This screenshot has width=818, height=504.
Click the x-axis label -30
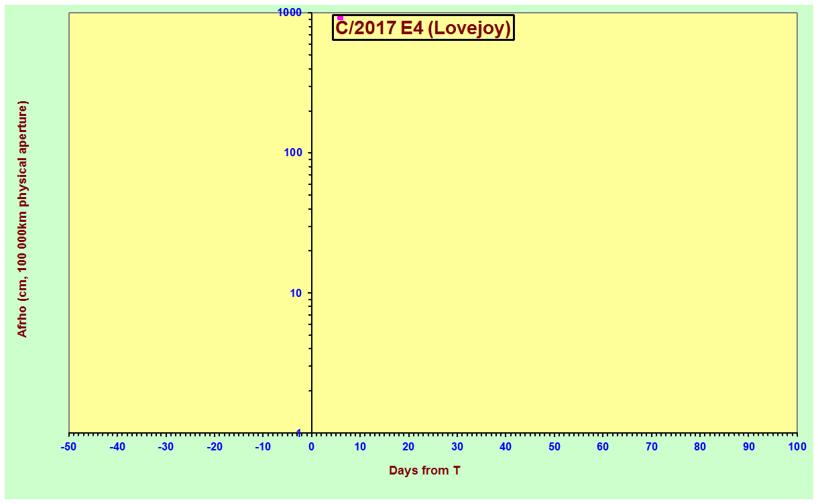(166, 446)
